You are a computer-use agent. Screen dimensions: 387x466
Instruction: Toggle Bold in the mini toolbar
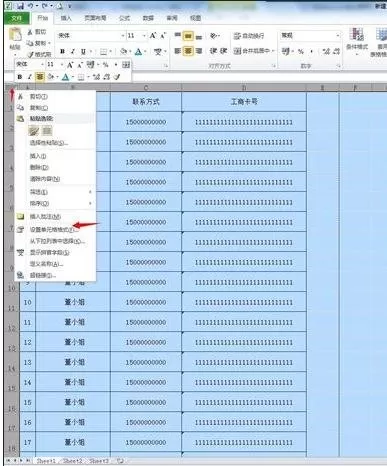(x=20, y=77)
